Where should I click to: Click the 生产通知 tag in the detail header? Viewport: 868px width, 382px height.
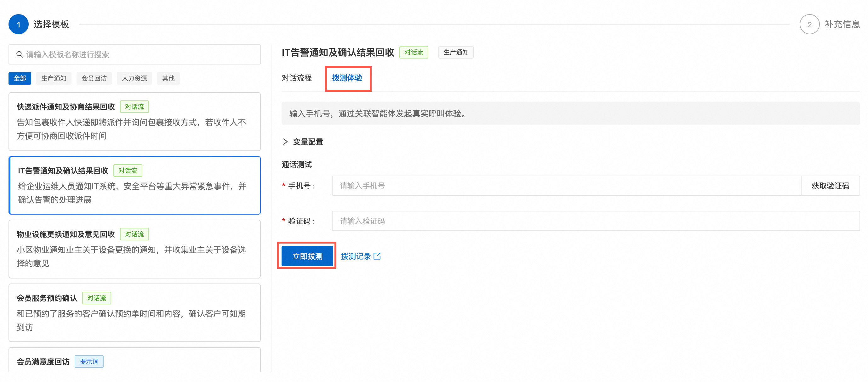coord(456,52)
